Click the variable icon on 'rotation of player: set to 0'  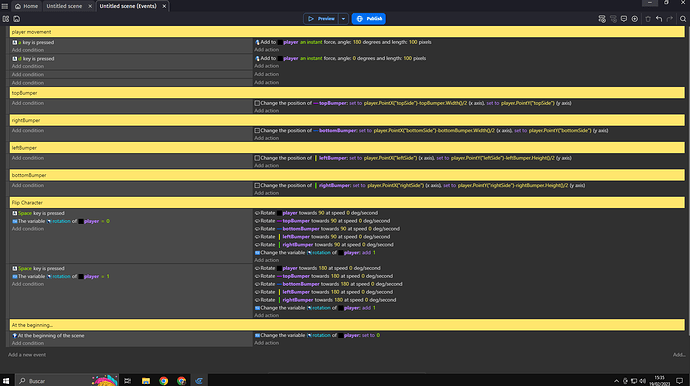(x=257, y=335)
